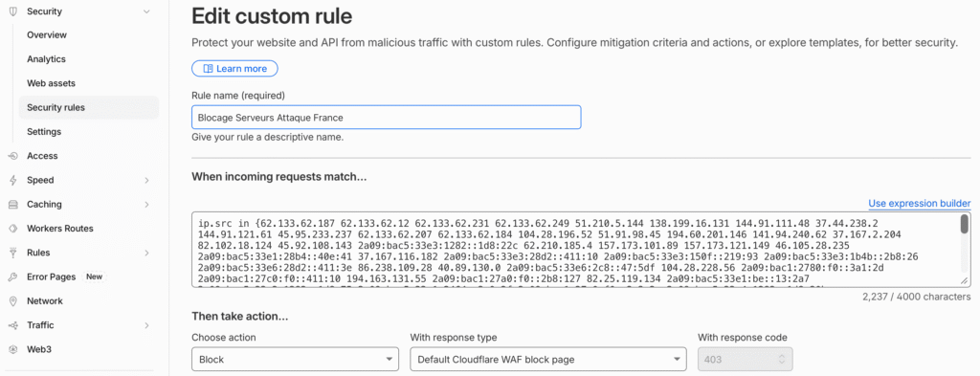Image resolution: width=980 pixels, height=376 pixels.
Task: Expand the Speed section chevron
Action: 146,181
